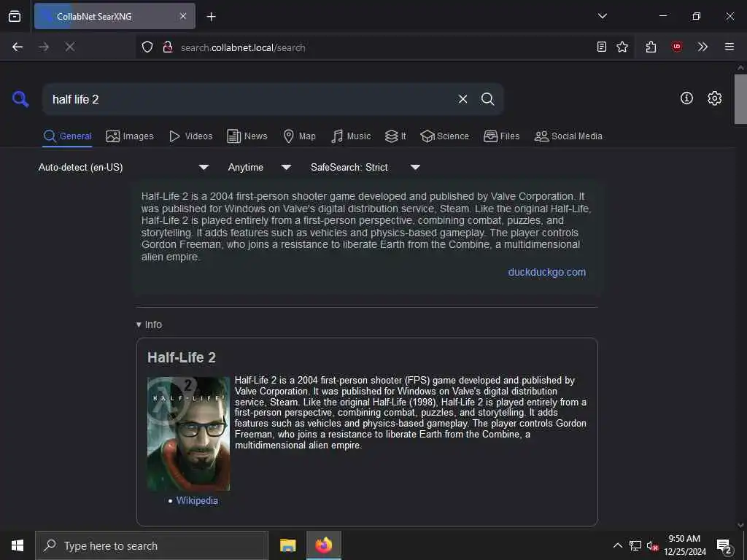This screenshot has width=747, height=560.
Task: Click the page vertical scrollbar thumb
Action: click(x=740, y=99)
